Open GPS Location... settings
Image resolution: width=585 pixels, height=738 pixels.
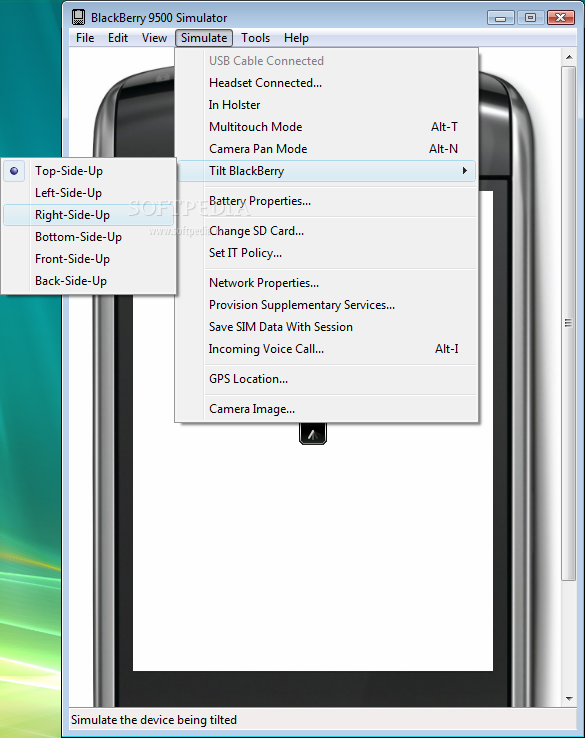pos(327,379)
